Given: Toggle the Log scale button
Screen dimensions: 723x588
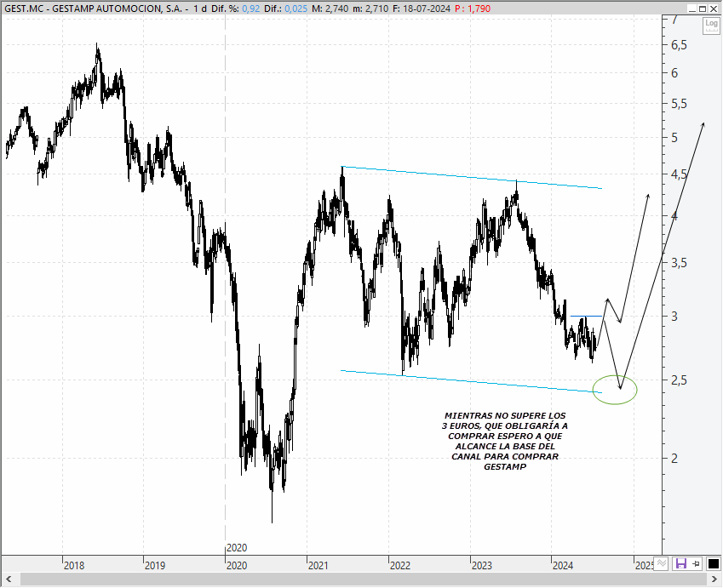Looking at the screenshot, I should click(710, 26).
